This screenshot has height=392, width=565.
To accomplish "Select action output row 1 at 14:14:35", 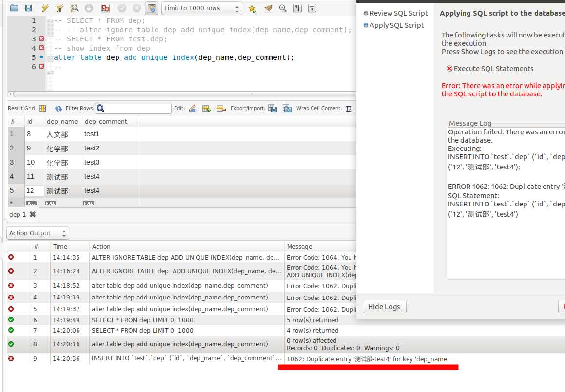I will point(181,258).
